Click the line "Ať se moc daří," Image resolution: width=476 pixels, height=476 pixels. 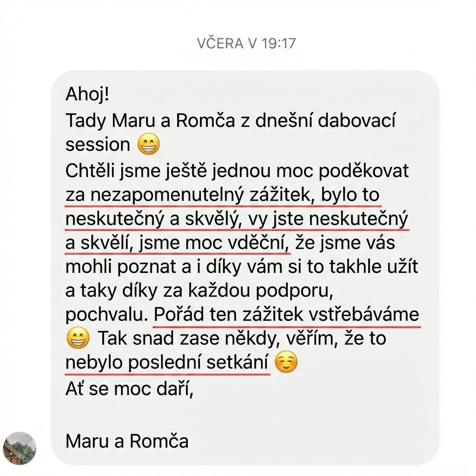(129, 389)
